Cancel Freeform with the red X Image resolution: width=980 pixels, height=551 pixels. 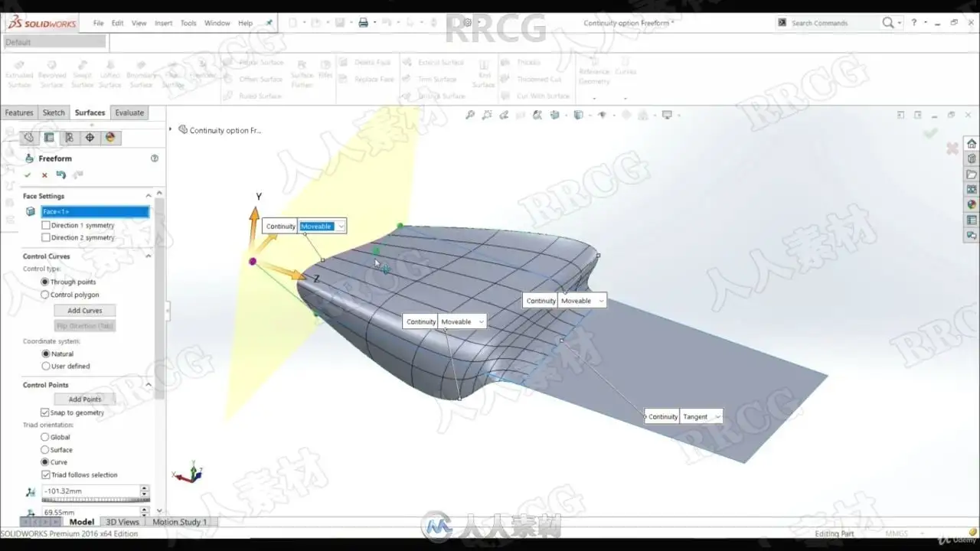tap(44, 175)
